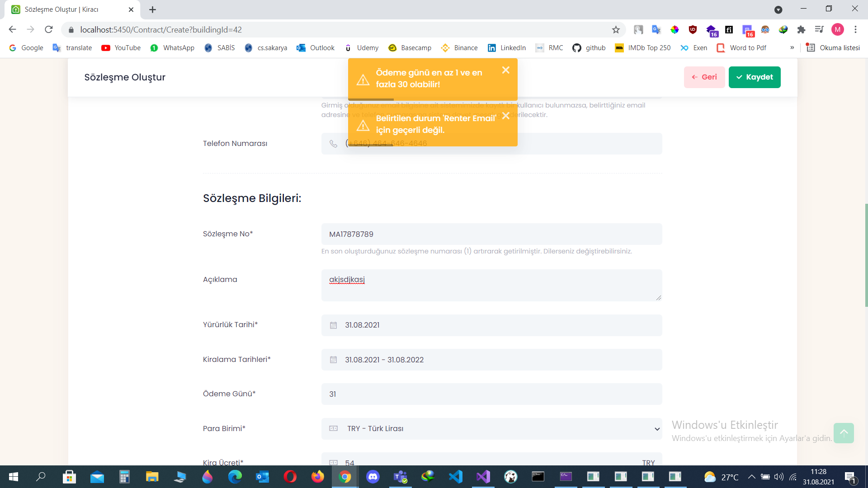Click the Sözleşme No input field
The height and width of the screenshot is (488, 868).
(x=491, y=234)
